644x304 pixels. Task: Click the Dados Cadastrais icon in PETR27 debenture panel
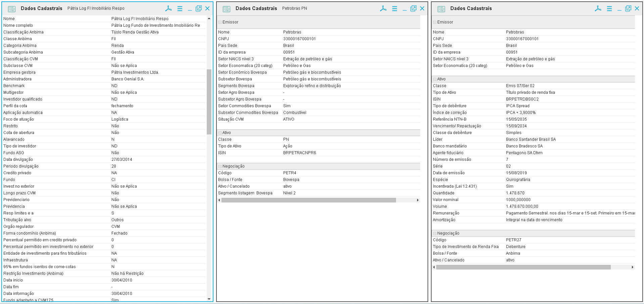[441, 9]
